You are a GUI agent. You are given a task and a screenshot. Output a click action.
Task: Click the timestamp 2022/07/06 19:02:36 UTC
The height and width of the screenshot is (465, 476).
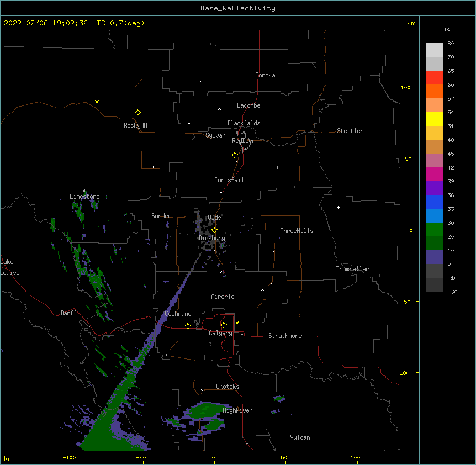(x=55, y=23)
